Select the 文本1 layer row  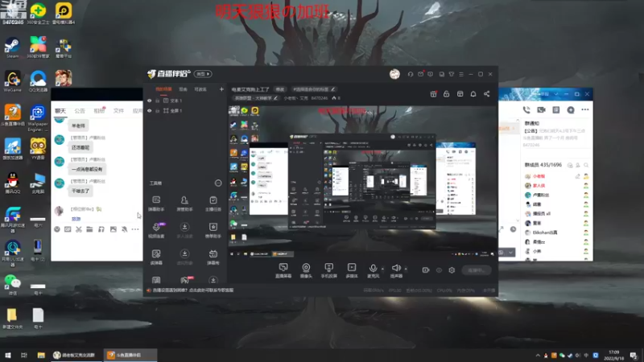coord(185,101)
